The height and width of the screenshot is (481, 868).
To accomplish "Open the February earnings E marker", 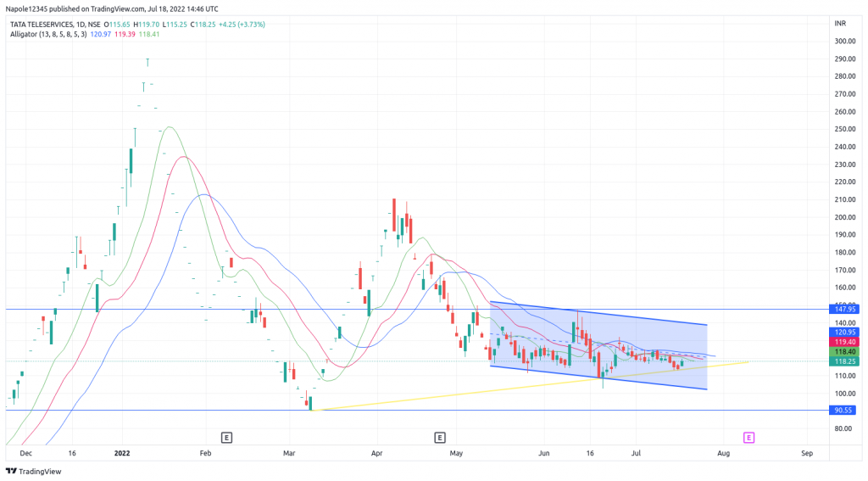I will point(226,438).
